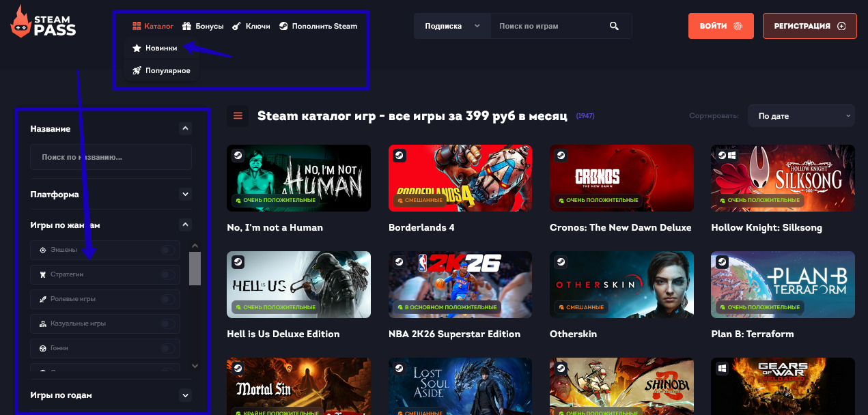Click the star icon for Новинки
This screenshot has width=868, height=415.
137,48
